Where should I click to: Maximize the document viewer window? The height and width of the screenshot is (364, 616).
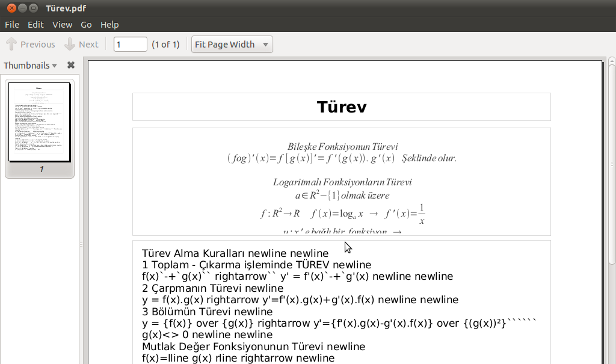click(x=34, y=8)
